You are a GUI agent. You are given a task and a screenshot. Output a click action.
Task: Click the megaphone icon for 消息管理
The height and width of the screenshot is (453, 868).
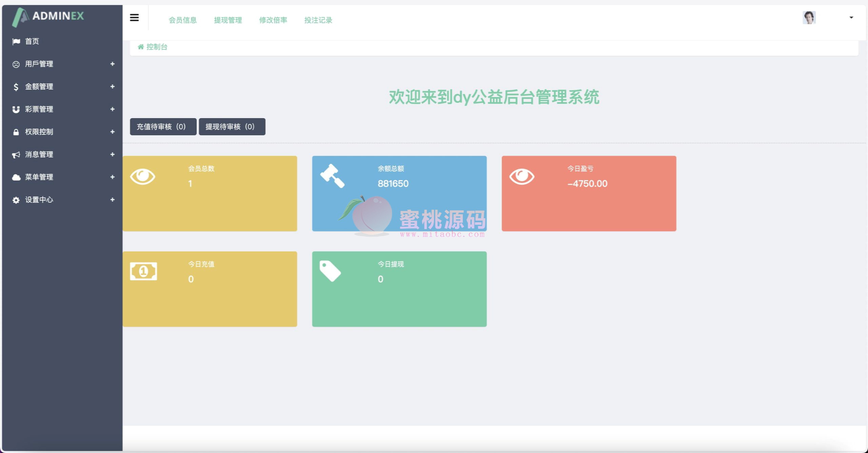click(x=16, y=155)
